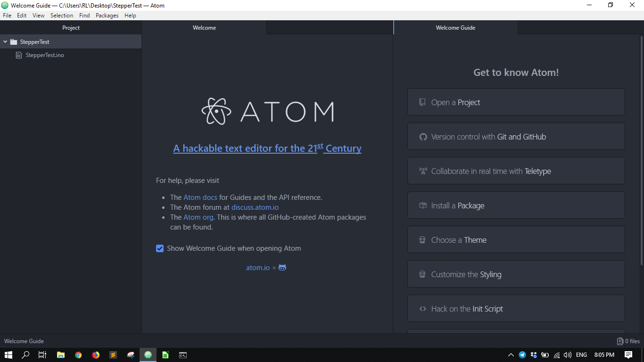Uncheck Show Welcome Guide when opening Atom
The height and width of the screenshot is (362, 644).
click(x=160, y=248)
